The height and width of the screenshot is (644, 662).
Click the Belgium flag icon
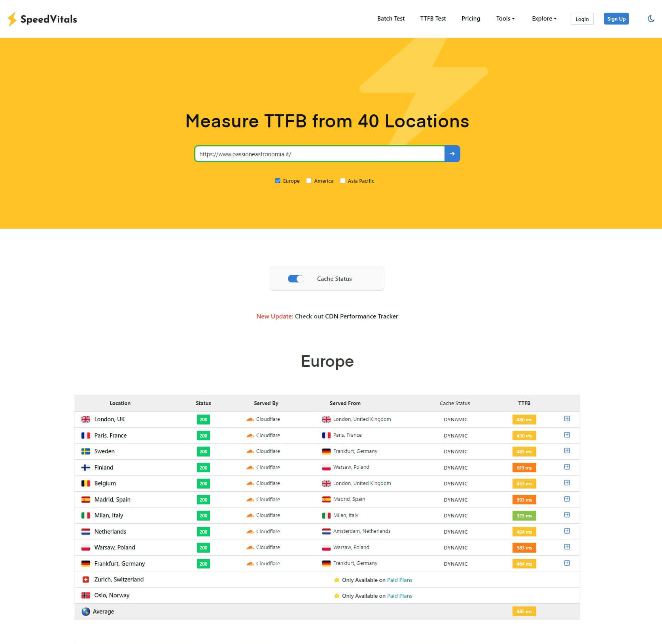86,483
